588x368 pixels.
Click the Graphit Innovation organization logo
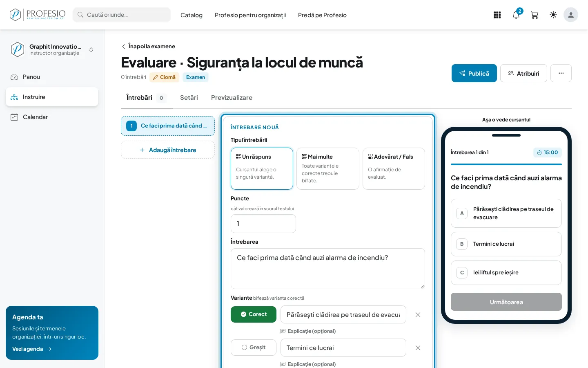[17, 49]
